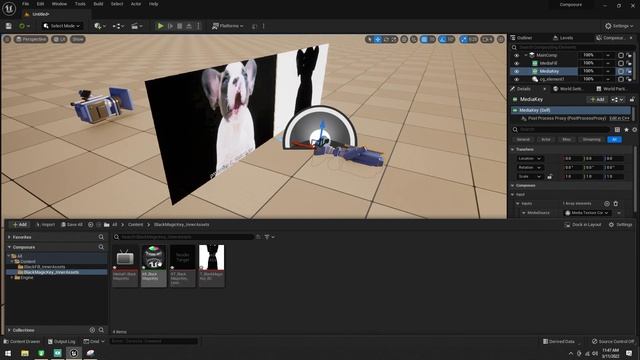Select cg_element1 in Composure list
640x360 pixels.
tap(551, 79)
